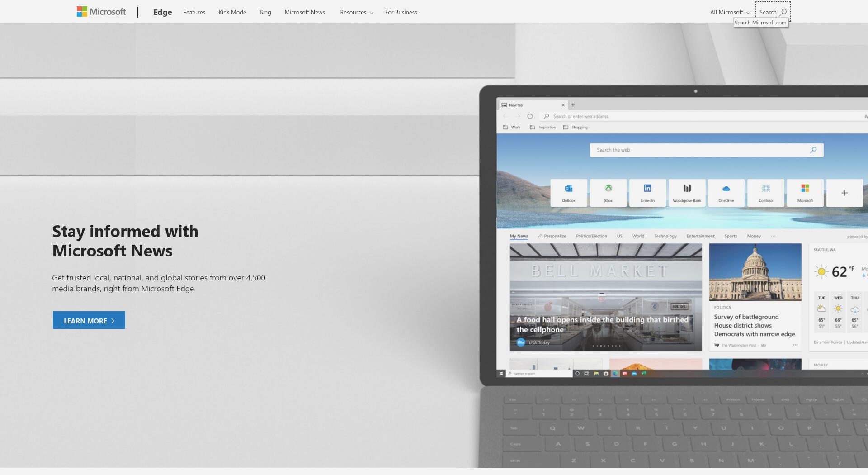Click the Microsoft logo in the header
Image resolution: width=868 pixels, height=475 pixels.
(101, 12)
